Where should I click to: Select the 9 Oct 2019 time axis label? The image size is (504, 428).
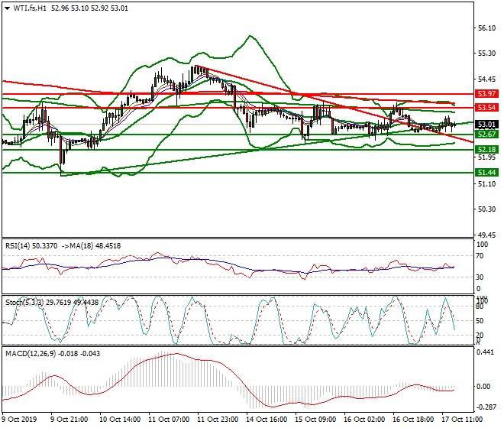pos(19,420)
